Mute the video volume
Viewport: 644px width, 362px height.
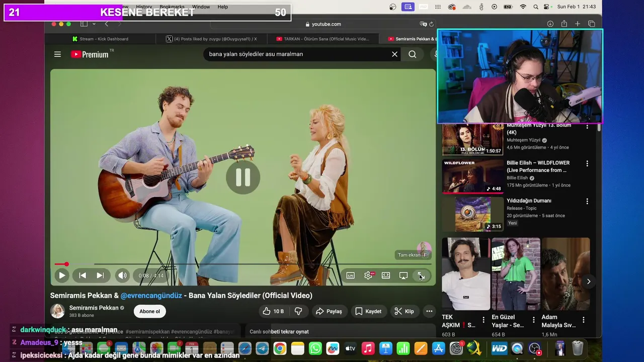[x=122, y=276]
